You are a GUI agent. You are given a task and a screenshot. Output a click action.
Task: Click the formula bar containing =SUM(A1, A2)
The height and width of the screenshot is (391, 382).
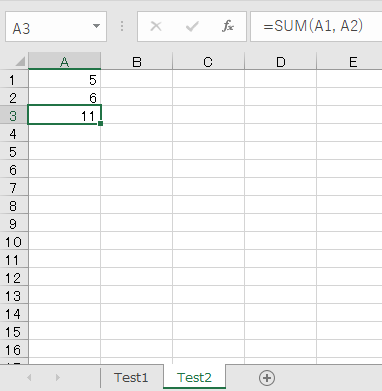[316, 26]
